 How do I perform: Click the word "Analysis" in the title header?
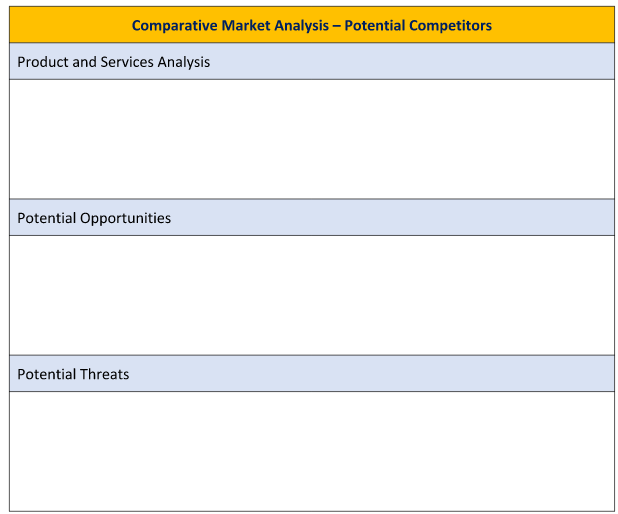[296, 25]
